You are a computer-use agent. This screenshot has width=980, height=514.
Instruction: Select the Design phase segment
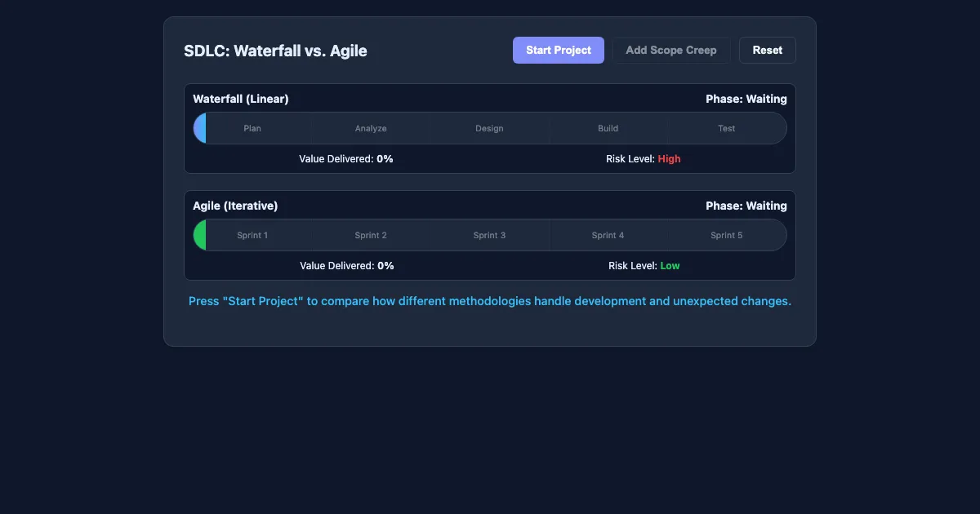point(489,128)
